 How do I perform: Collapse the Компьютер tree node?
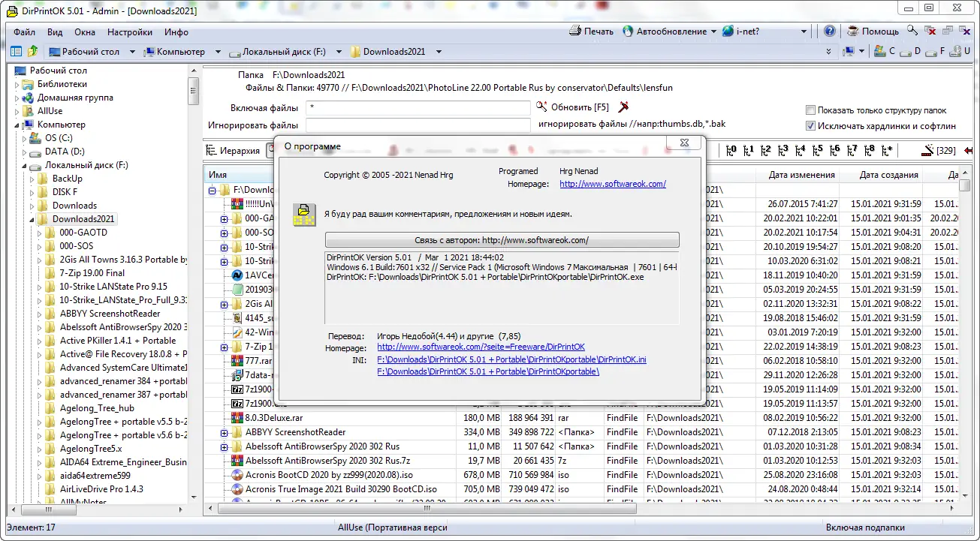[x=17, y=125]
